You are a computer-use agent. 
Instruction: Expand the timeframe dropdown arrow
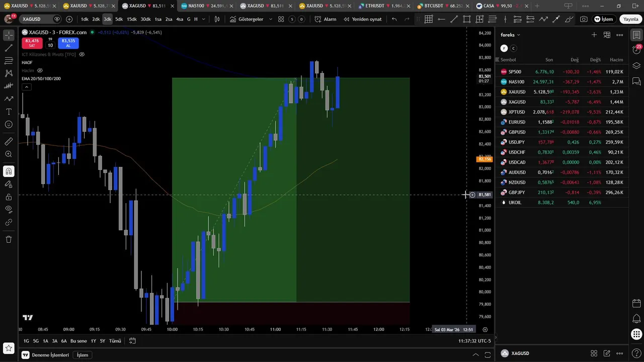[203, 19]
